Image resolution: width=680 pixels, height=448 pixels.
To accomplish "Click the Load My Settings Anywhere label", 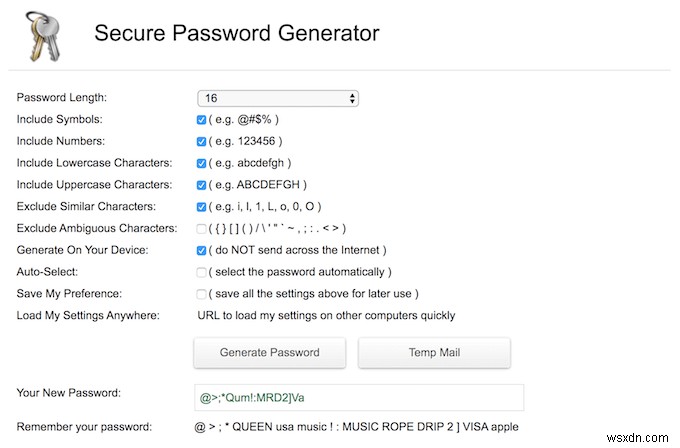I will (x=88, y=316).
